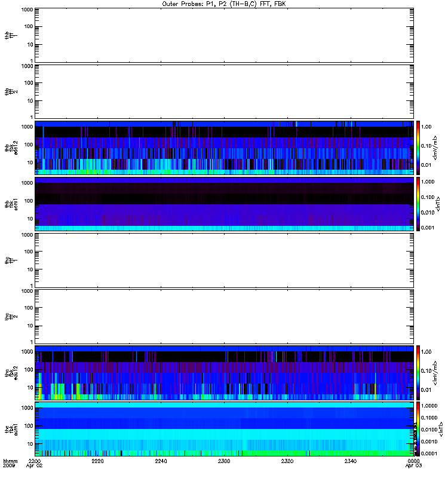Click the "2200" time axis label
This screenshot has height=478, width=448.
[35, 461]
